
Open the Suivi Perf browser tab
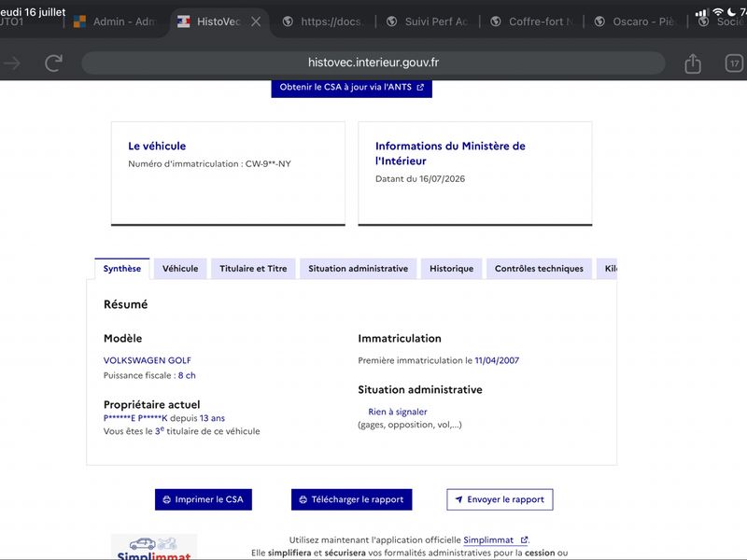pyautogui.click(x=428, y=21)
